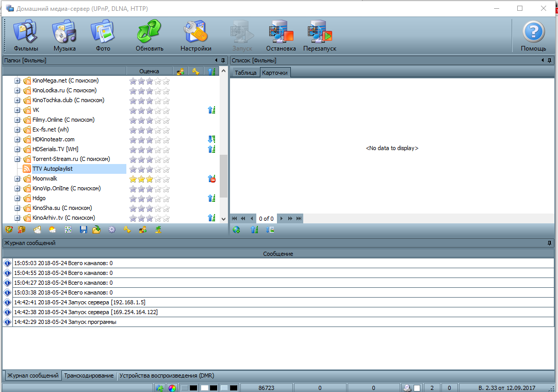Switch to the Транскодирование tab

pos(89,375)
